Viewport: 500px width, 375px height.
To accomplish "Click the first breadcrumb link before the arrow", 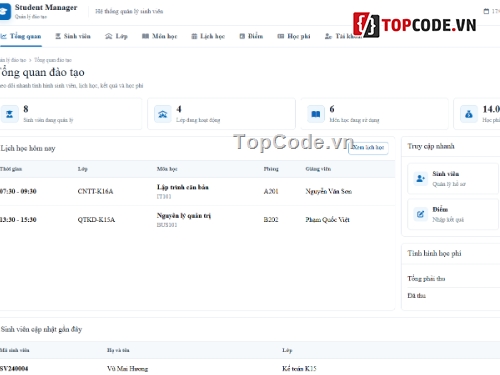I will pyautogui.click(x=13, y=60).
